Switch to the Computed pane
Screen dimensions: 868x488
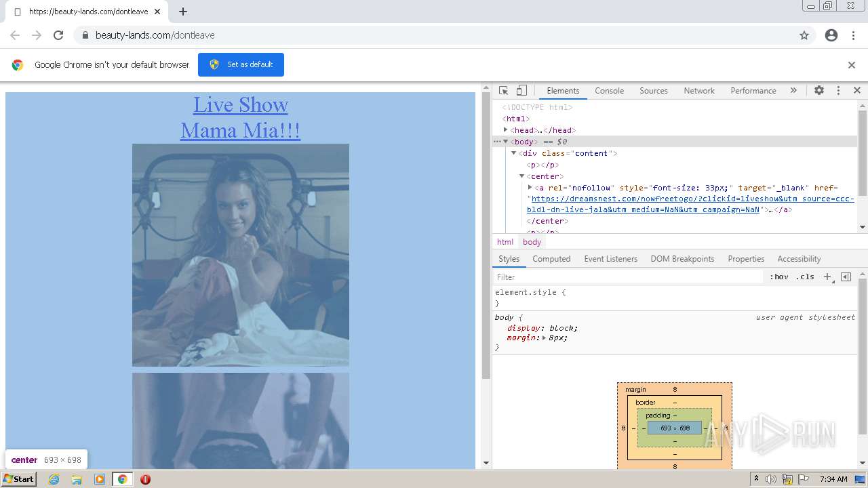click(x=551, y=259)
